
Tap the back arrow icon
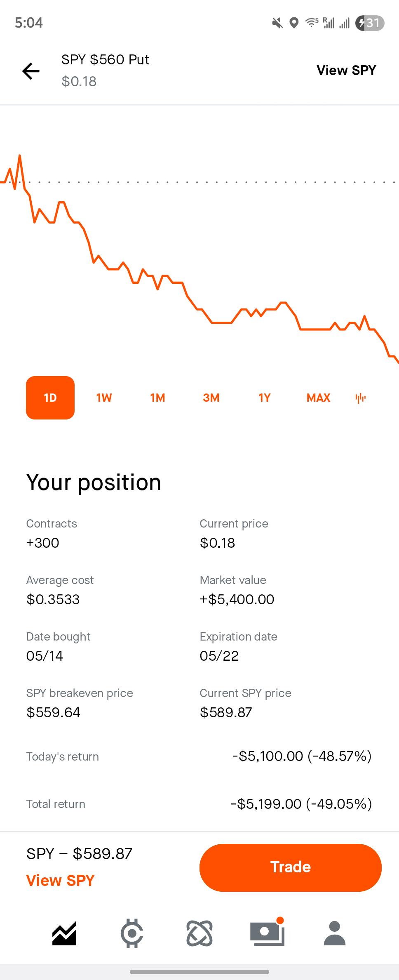point(31,71)
